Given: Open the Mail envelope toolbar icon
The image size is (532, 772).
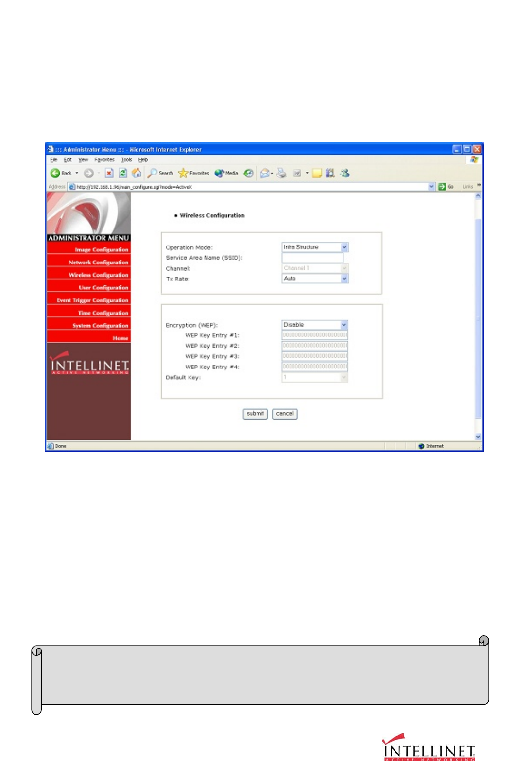Looking at the screenshot, I should point(265,173).
